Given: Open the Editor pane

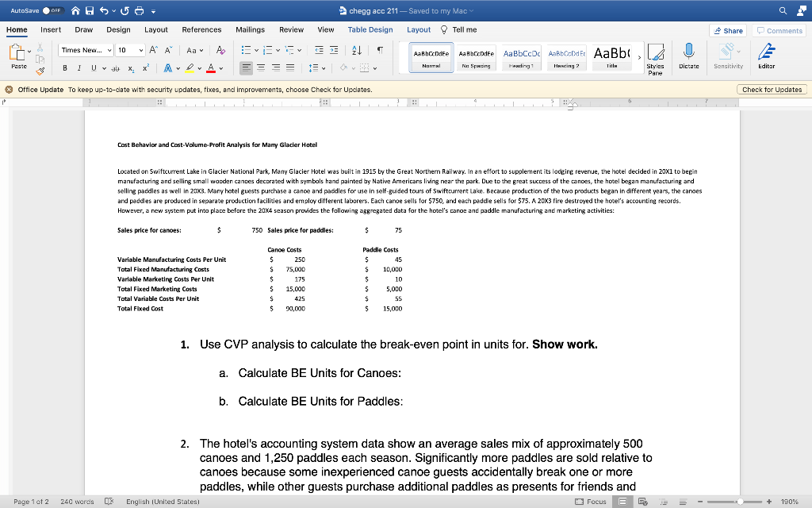Looking at the screenshot, I should (x=767, y=56).
